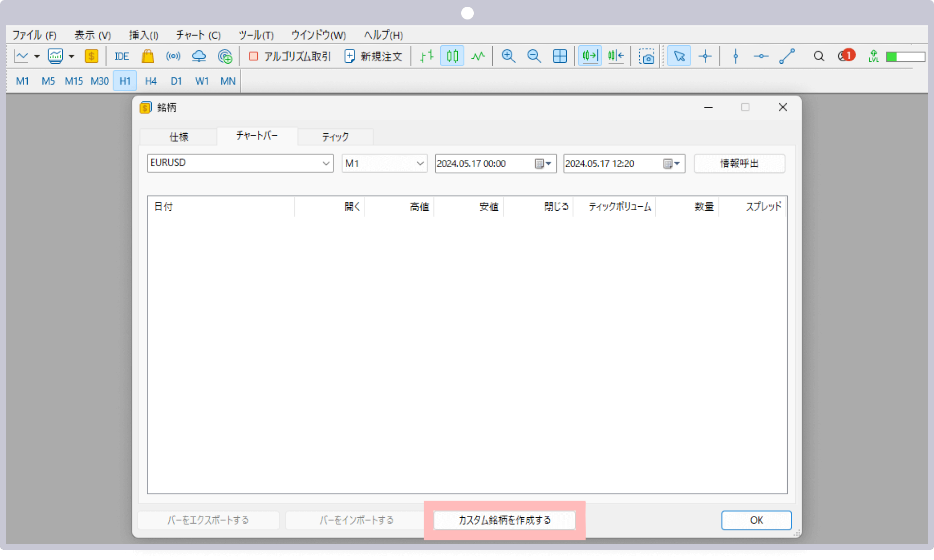Select the arrow cursor tool
The width and height of the screenshot is (934, 560).
coord(679,56)
